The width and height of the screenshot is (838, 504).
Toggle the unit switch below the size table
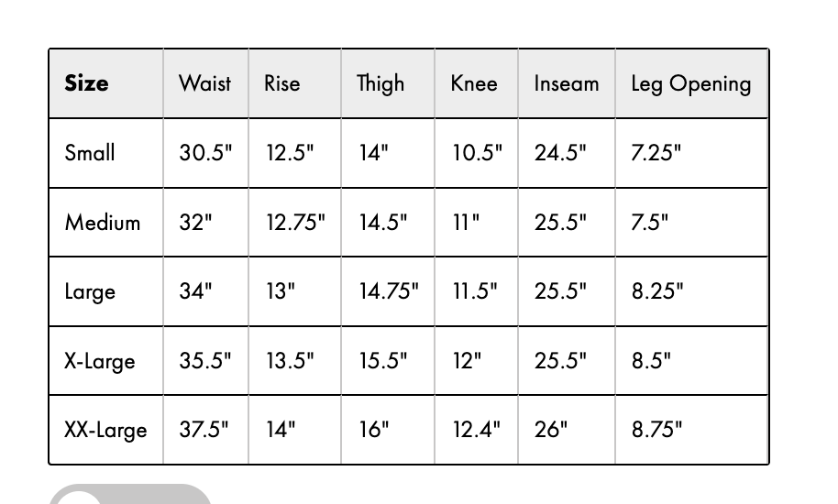click(x=130, y=494)
